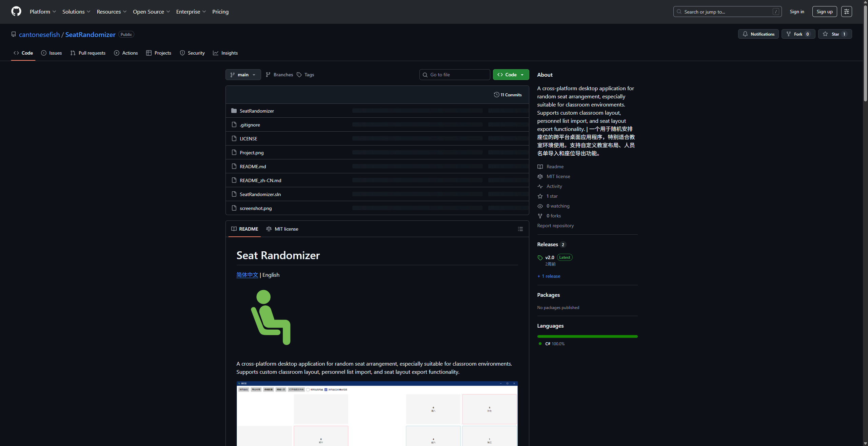Open the screenshot.png file

256,208
